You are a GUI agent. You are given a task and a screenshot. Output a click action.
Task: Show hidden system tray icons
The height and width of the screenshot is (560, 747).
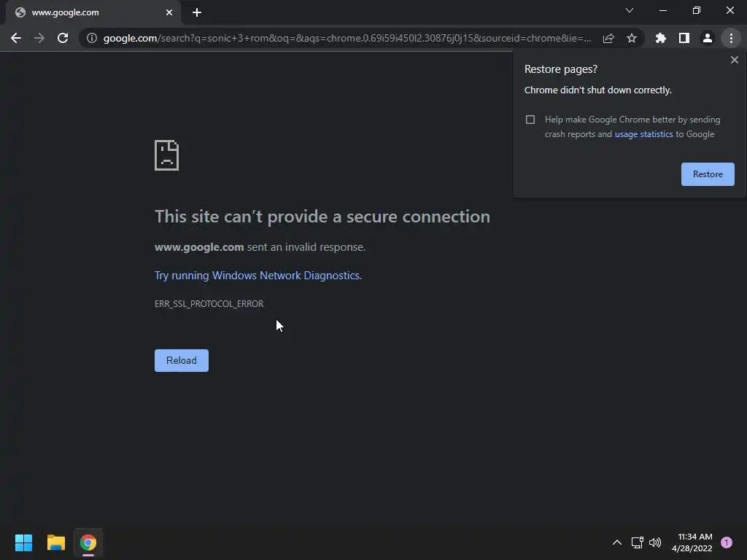click(x=617, y=542)
